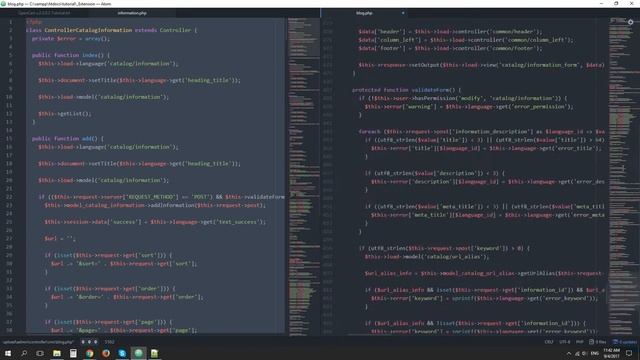Image resolution: width=640 pixels, height=360 pixels.
Task: Click the files count with Git icon
Action: point(598,342)
